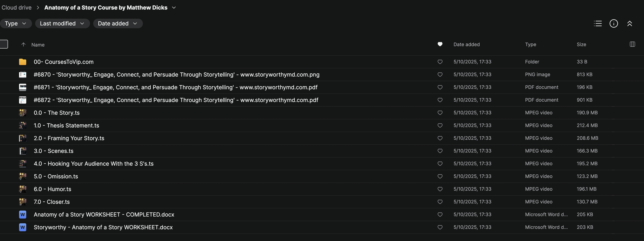Open the column settings icon
The width and height of the screenshot is (644, 241).
pos(632,44)
